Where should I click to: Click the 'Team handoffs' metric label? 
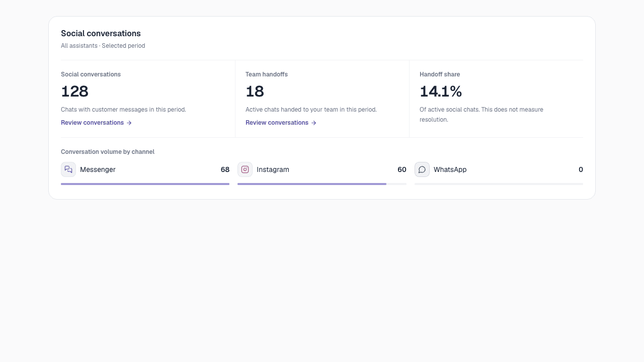tap(267, 74)
